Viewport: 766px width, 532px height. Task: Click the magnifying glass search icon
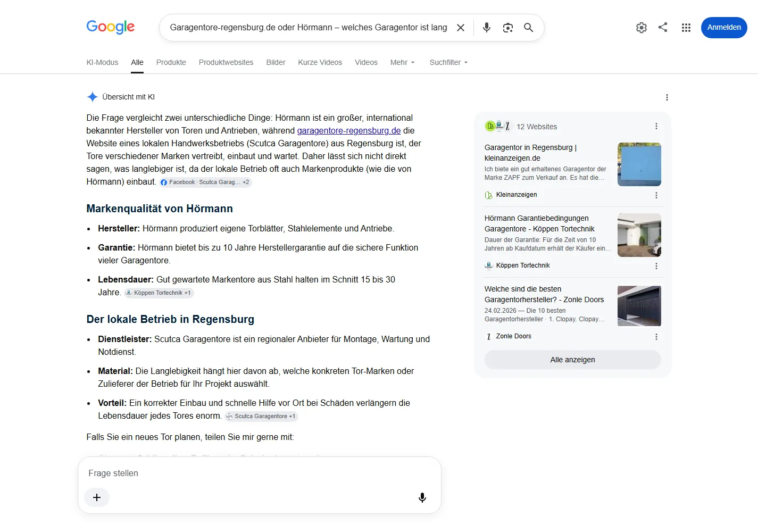tap(528, 28)
